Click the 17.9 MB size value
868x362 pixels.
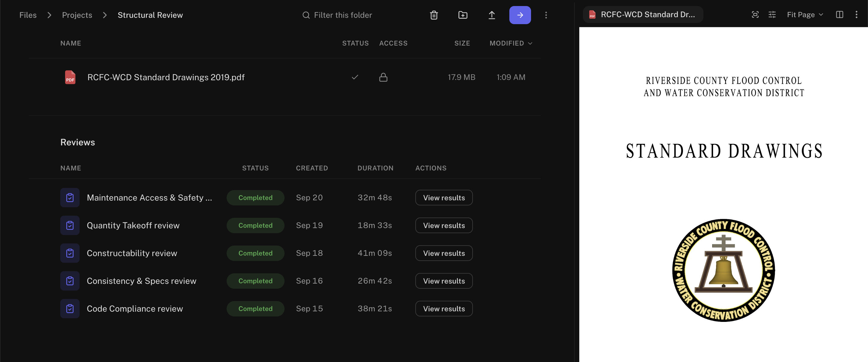(x=461, y=77)
